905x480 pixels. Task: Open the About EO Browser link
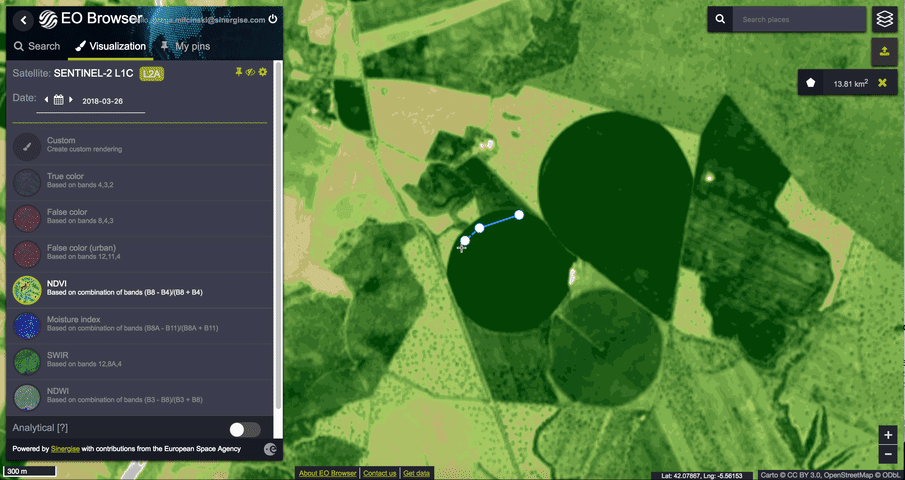click(327, 474)
